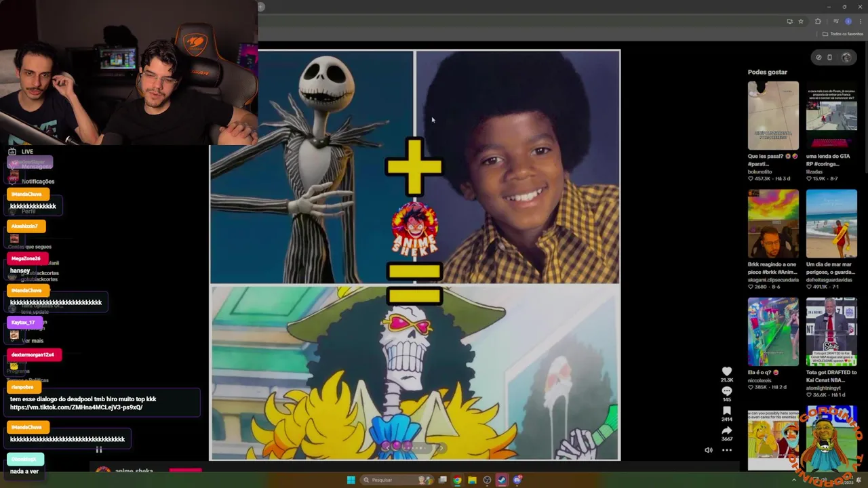
Task: Pause the video with the pause icon
Action: tap(98, 449)
